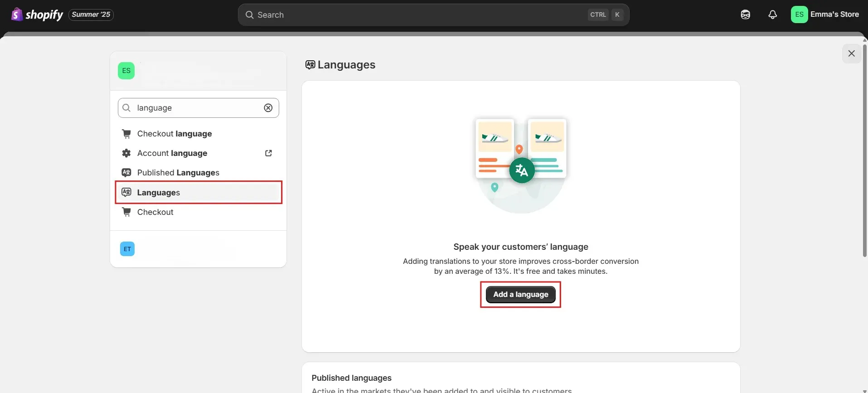The image size is (868, 393).
Task: Open notifications bell
Action: 772,15
